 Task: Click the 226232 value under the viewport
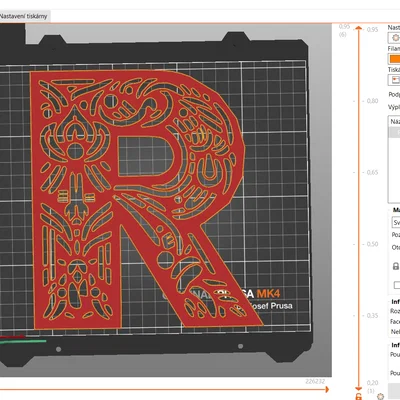pos(315,381)
